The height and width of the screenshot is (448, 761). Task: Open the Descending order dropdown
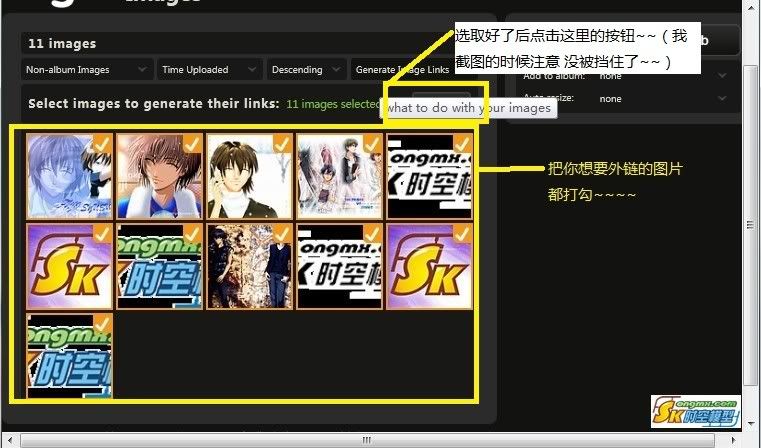click(x=306, y=69)
